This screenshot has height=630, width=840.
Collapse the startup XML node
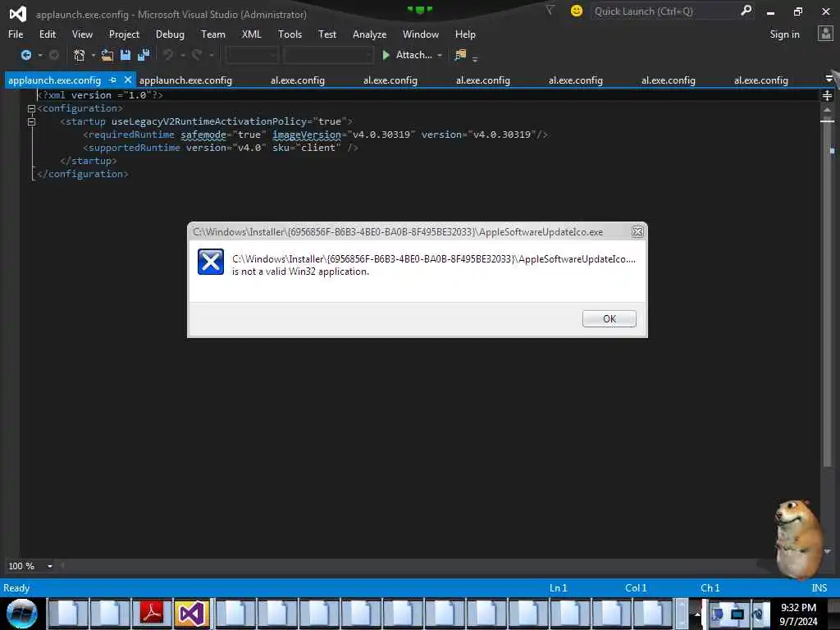click(32, 121)
